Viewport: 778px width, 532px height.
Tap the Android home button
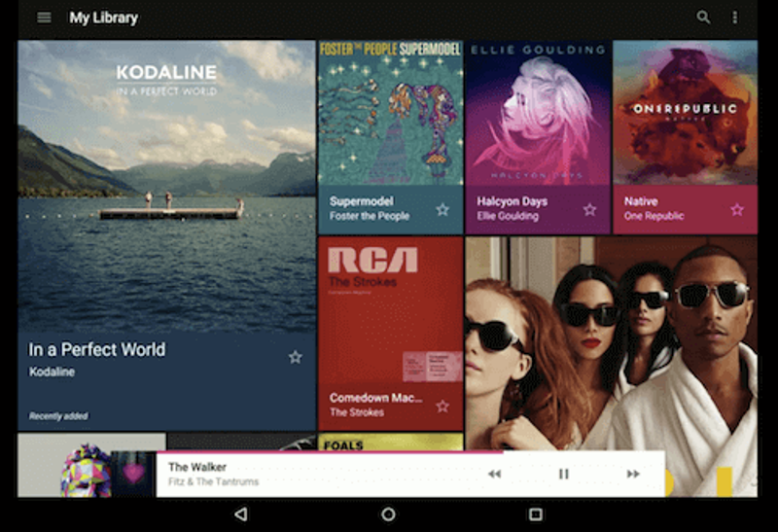(388, 514)
